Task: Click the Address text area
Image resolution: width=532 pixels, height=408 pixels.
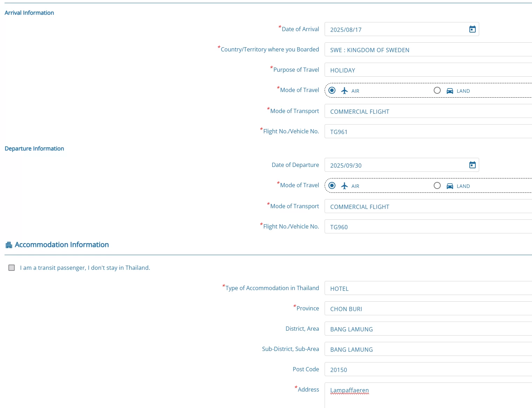Action: (x=427, y=397)
